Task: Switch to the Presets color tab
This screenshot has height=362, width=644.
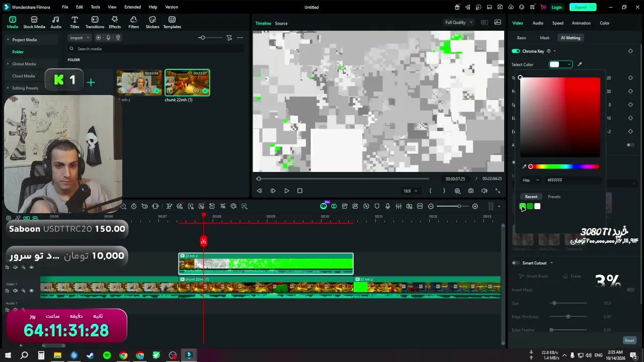Action: 554,197
